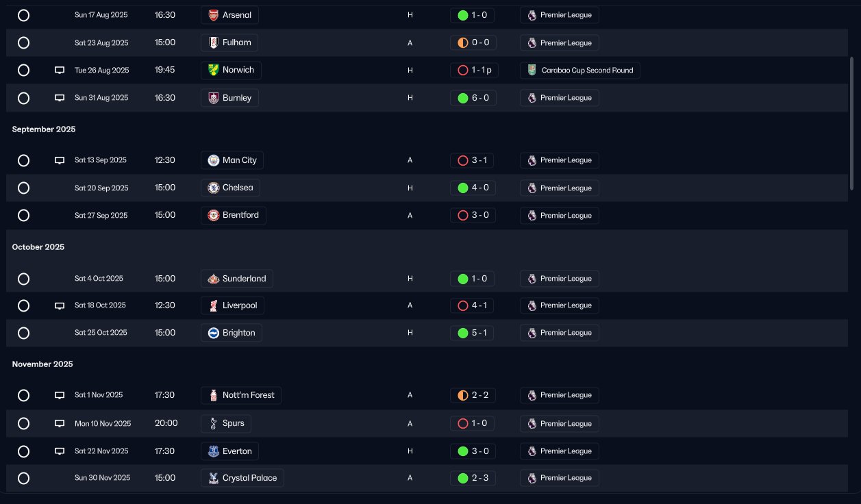Click the Spurs club crest icon
Viewport: 861px width, 504px height.
click(x=214, y=424)
